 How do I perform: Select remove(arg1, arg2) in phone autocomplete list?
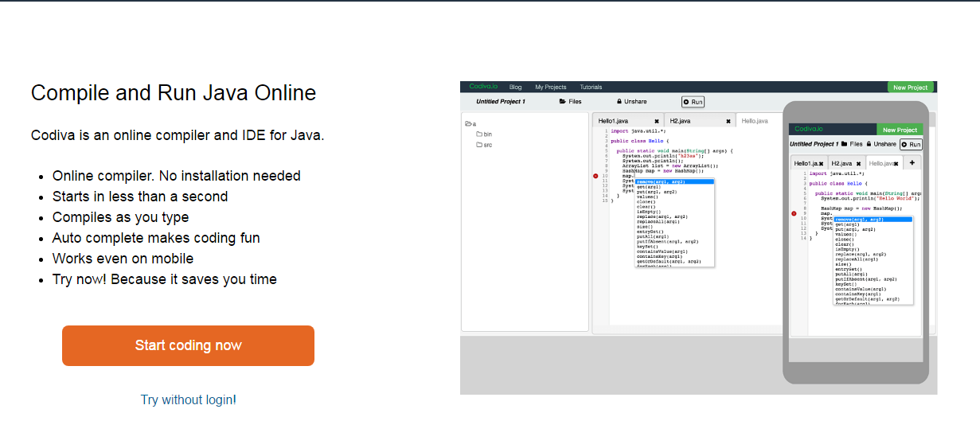873,219
